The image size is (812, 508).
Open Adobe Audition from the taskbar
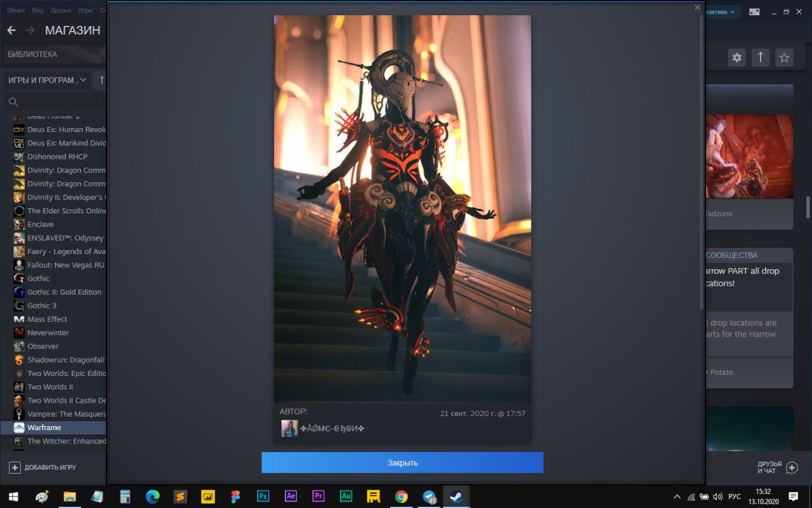tap(346, 497)
